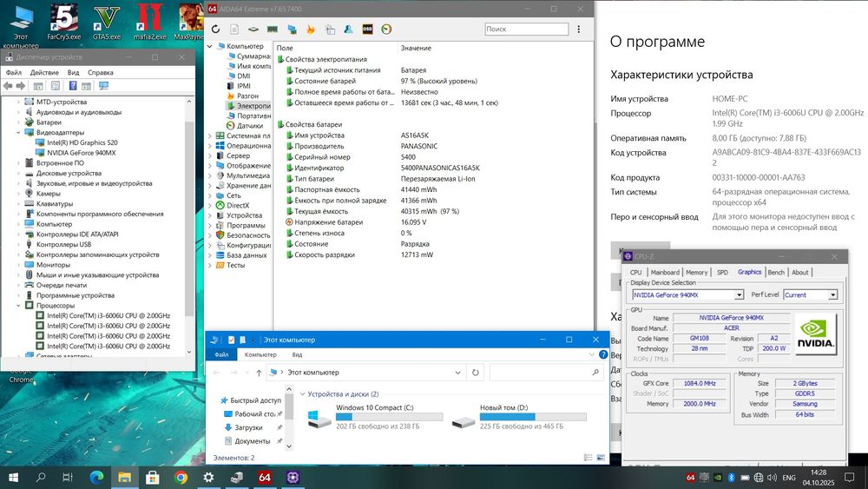Open Google Chrome from the taskbar
Image resolution: width=868 pixels, height=489 pixels.
click(181, 477)
